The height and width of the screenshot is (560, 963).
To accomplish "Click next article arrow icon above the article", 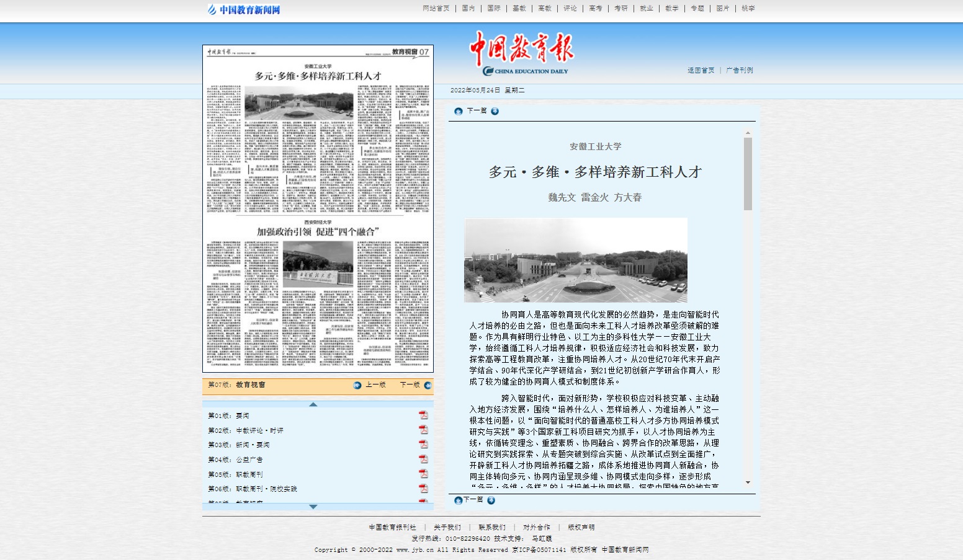I will click(495, 111).
